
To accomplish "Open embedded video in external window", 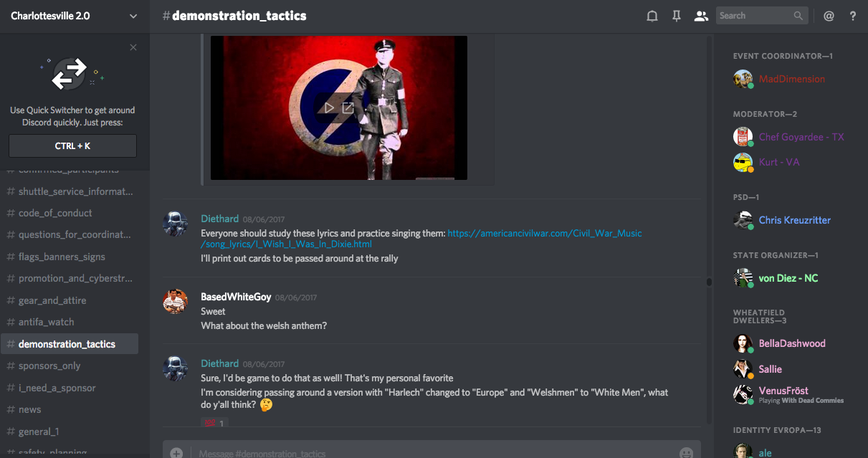I will click(x=348, y=108).
